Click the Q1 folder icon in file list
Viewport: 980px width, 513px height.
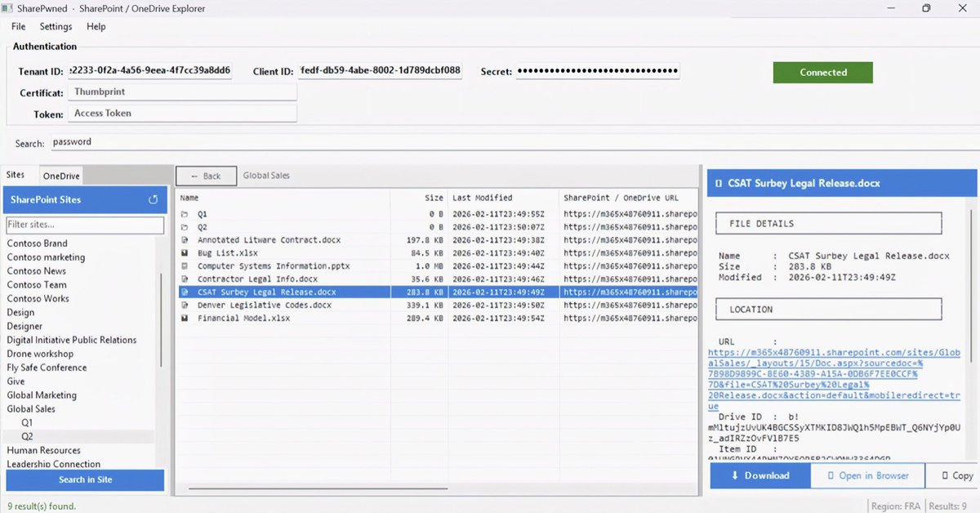[184, 214]
